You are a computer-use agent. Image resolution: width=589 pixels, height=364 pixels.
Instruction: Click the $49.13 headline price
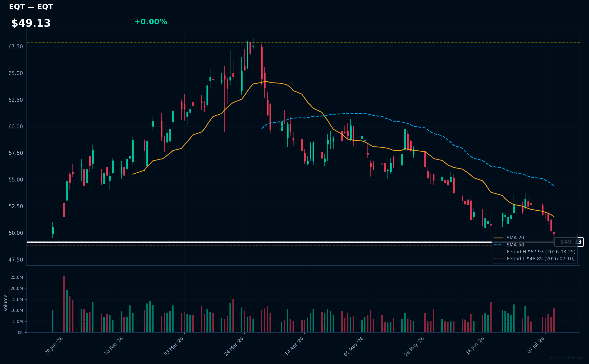click(31, 23)
